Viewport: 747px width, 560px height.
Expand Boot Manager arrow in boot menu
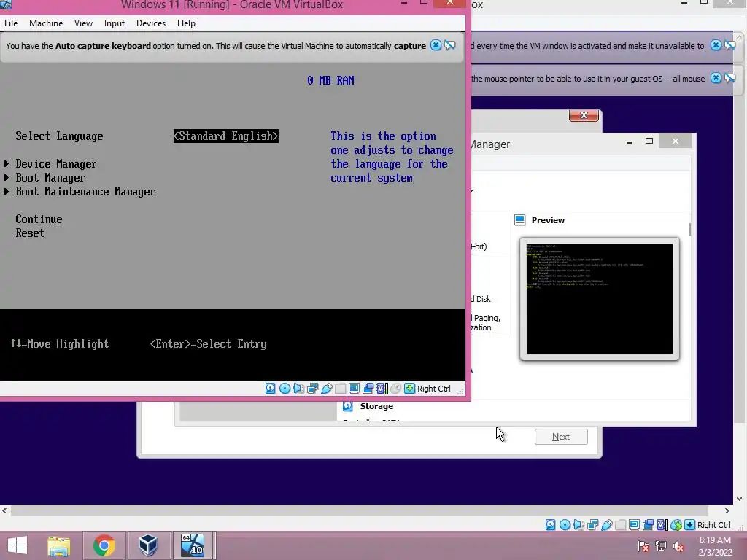coord(7,178)
